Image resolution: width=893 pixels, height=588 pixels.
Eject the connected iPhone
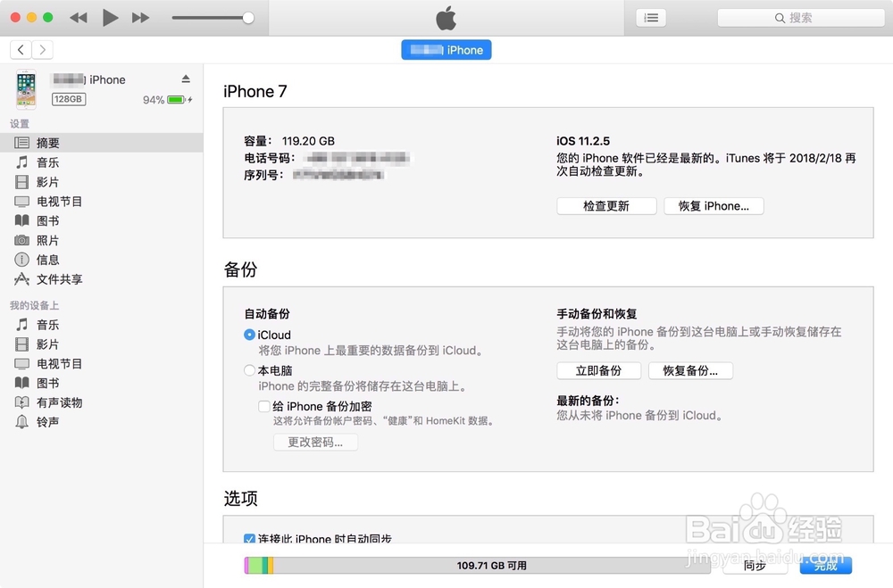pyautogui.click(x=186, y=79)
